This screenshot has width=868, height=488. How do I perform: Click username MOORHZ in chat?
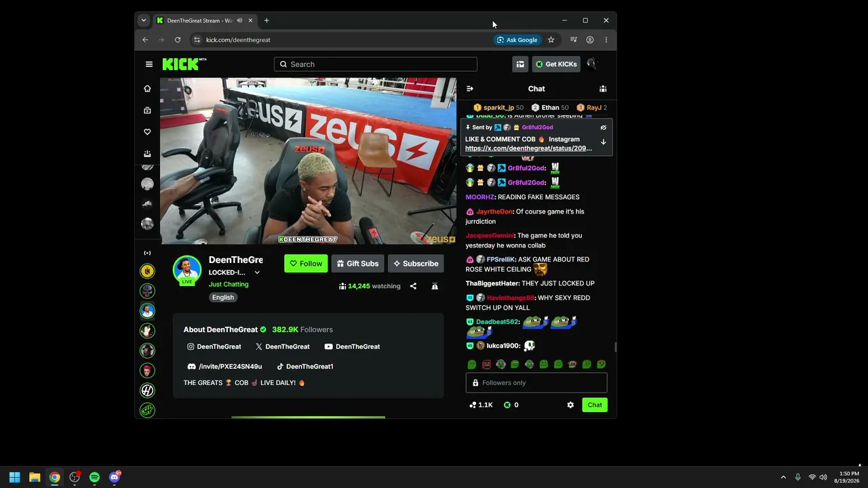tap(480, 197)
